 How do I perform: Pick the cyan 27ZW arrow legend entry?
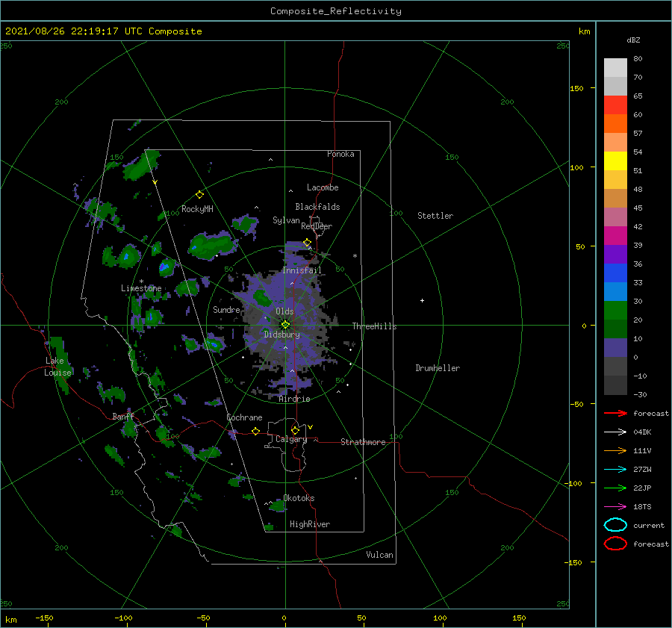(x=615, y=470)
